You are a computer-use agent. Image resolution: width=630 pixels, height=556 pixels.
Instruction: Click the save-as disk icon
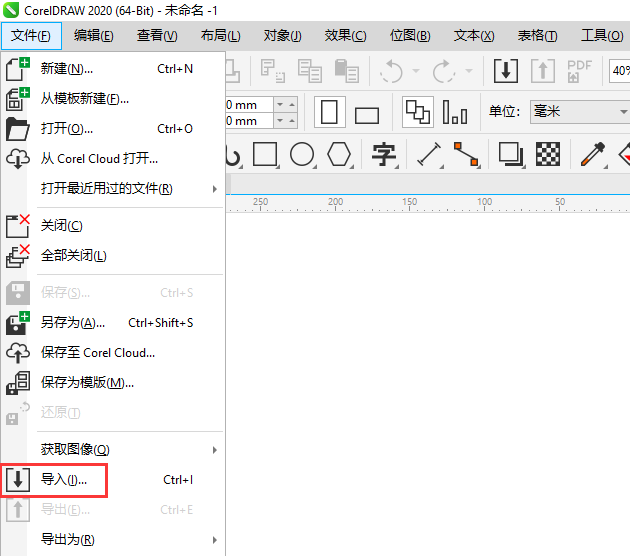coord(18,323)
